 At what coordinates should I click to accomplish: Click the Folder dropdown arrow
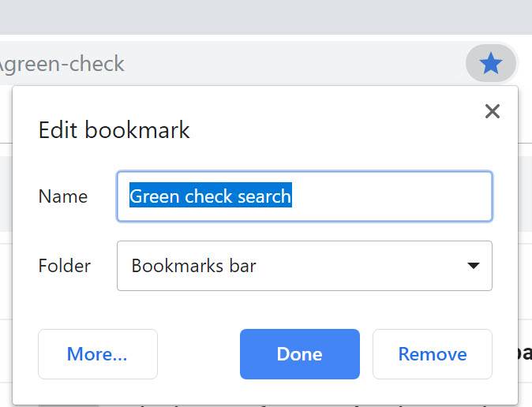[x=474, y=266]
